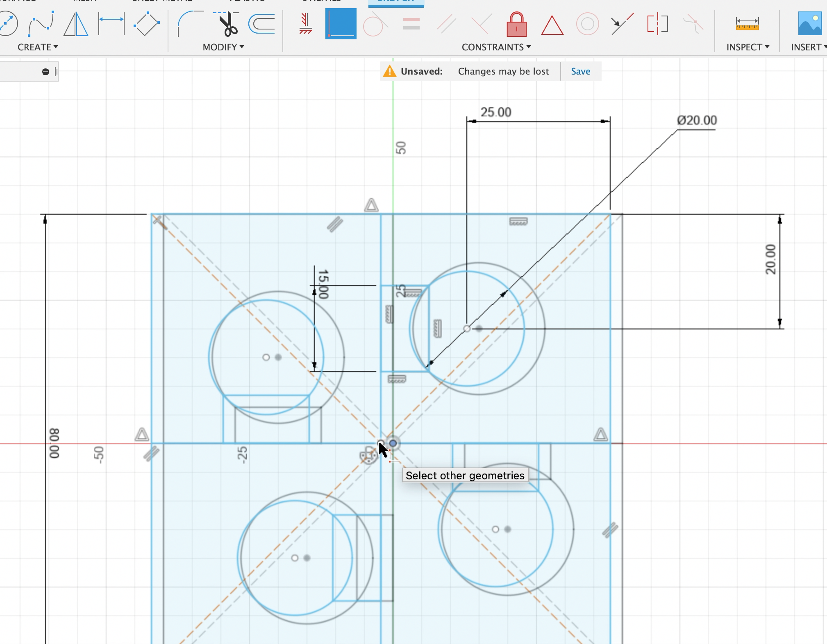
Task: Expand the CONSTRAINTS dropdown
Action: tap(495, 47)
